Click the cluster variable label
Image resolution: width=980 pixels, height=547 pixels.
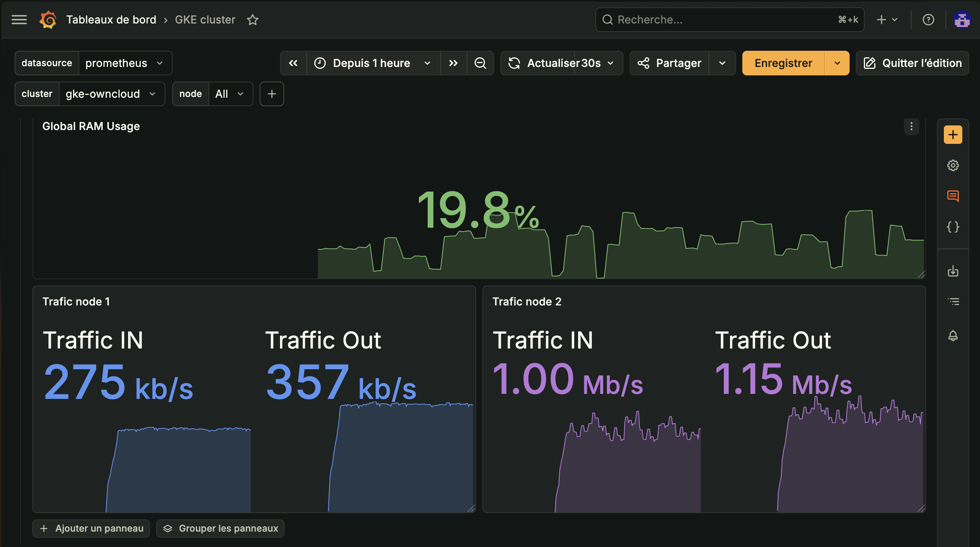37,94
